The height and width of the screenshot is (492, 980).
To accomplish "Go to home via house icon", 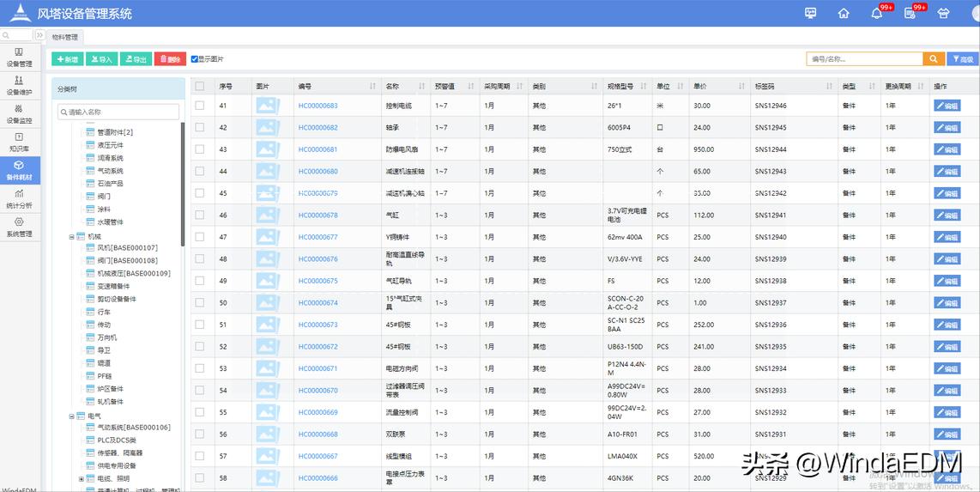I will tap(844, 13).
